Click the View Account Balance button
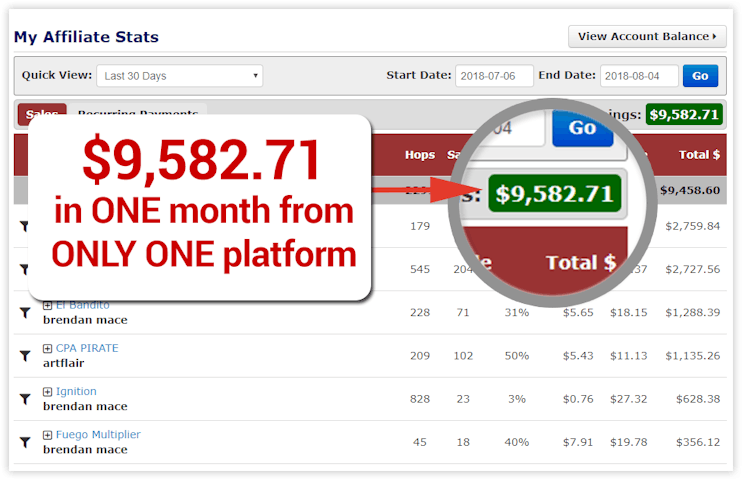 point(647,37)
